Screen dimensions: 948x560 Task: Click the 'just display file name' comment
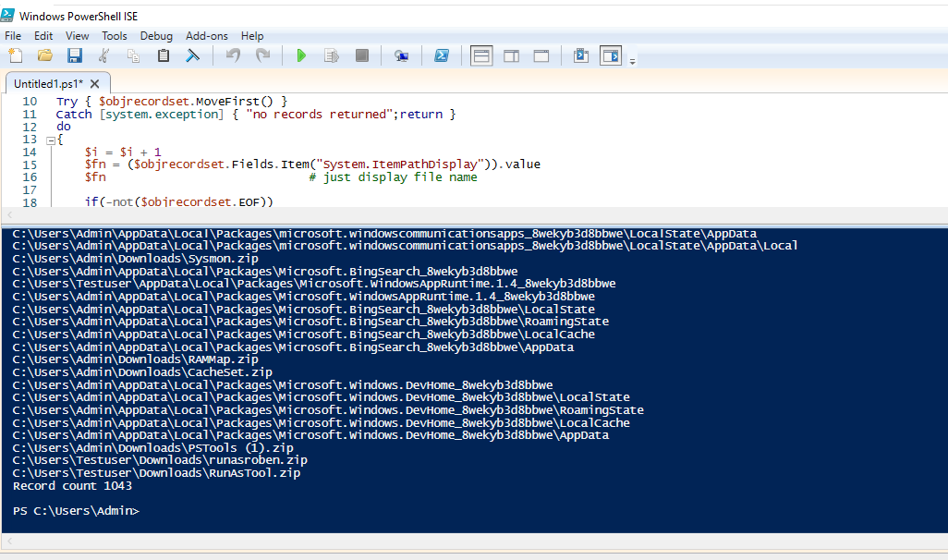click(393, 177)
